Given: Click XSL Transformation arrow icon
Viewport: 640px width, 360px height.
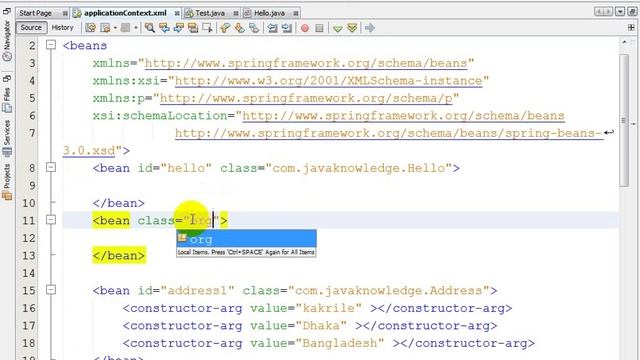Looking at the screenshot, I should pos(370,28).
